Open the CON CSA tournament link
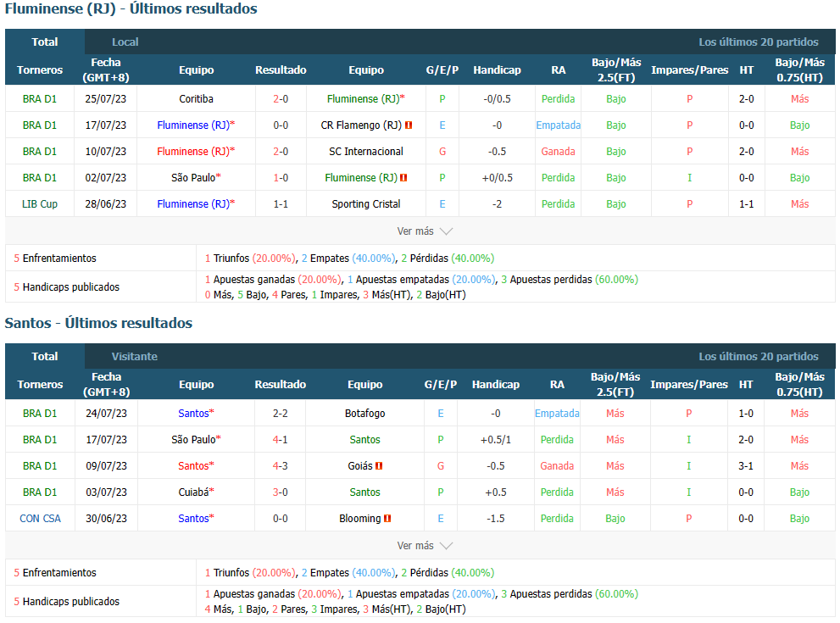This screenshot has height=623, width=840. pyautogui.click(x=40, y=518)
